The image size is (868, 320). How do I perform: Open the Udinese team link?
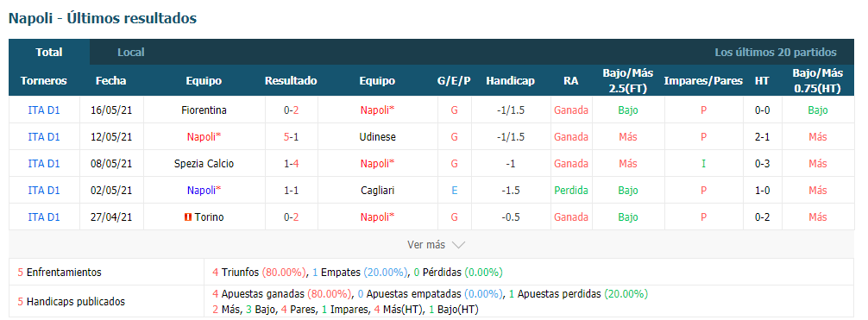tap(377, 137)
